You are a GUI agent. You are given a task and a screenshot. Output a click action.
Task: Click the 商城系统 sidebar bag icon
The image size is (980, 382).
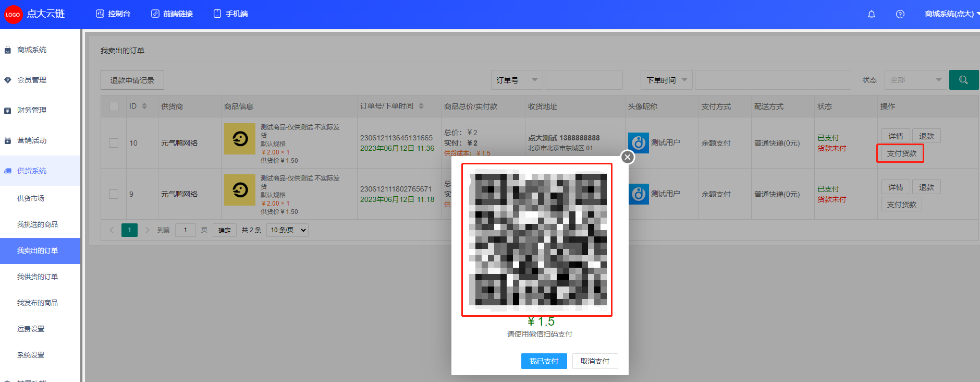pos(7,50)
